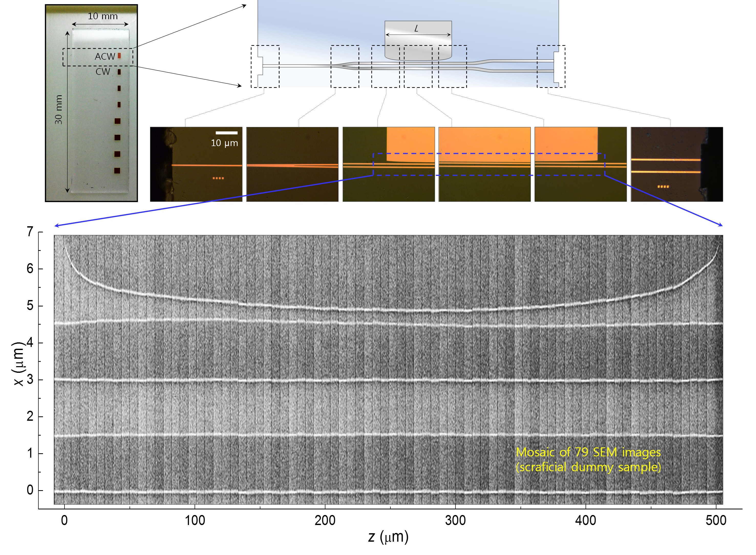Viewport: 756px width, 555px height.
Task: Click the fourth micrograph with full orange electrode
Action: [484, 164]
